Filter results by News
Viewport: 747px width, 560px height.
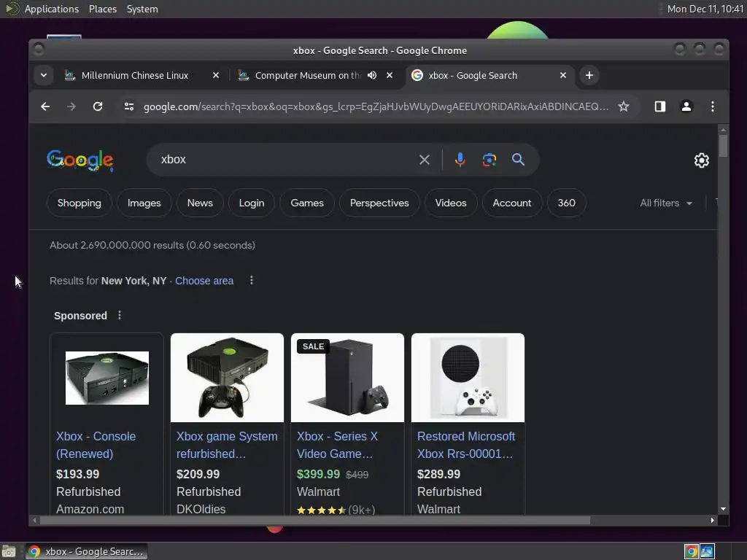(200, 203)
